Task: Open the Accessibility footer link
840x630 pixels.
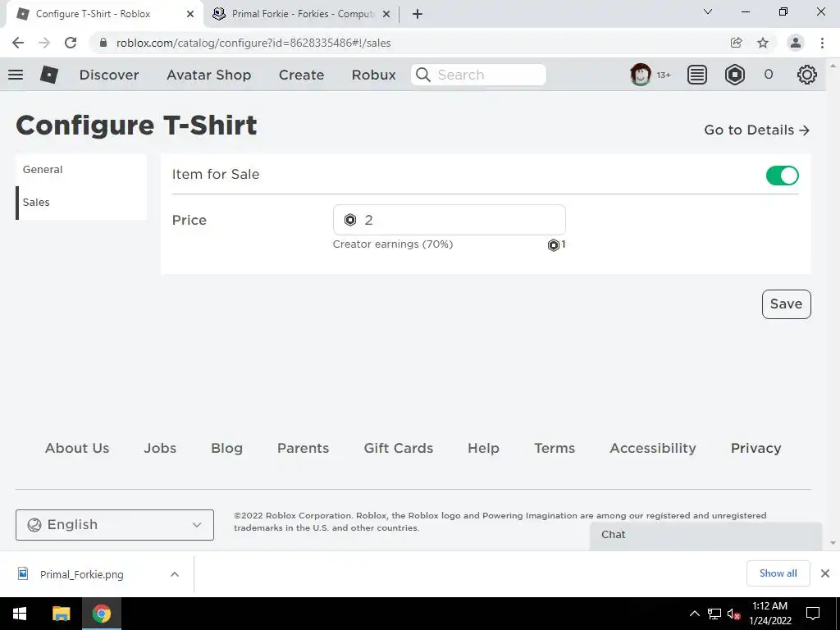Action: pyautogui.click(x=652, y=449)
